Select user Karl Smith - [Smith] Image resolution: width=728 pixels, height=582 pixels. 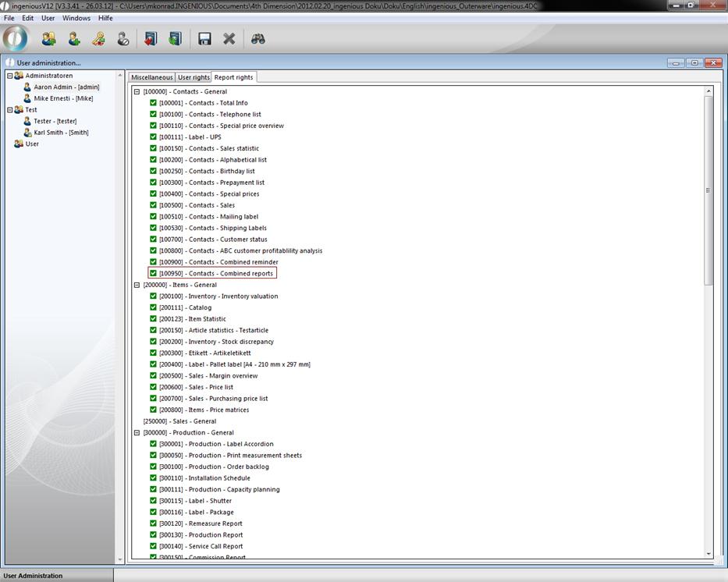coord(61,133)
